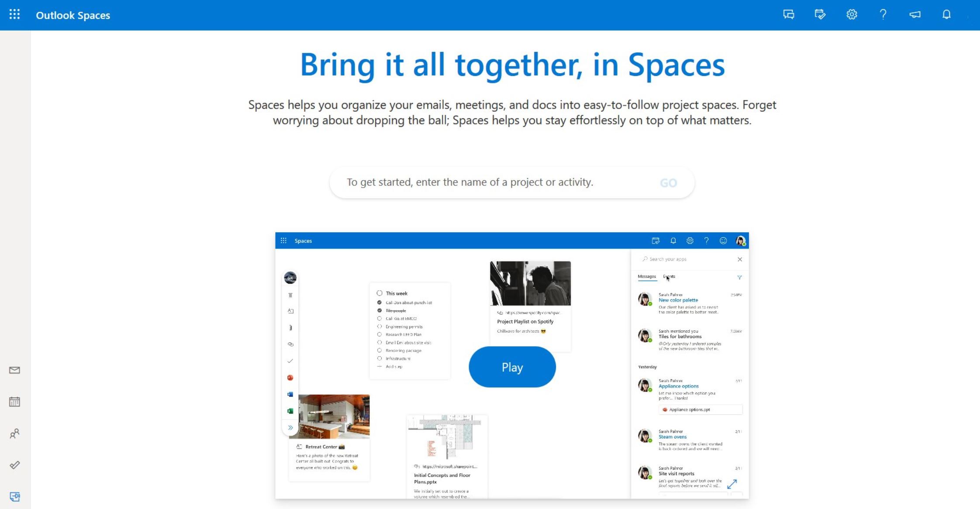Click the Help question mark in the header
The height and width of the screenshot is (509, 980).
pos(883,14)
